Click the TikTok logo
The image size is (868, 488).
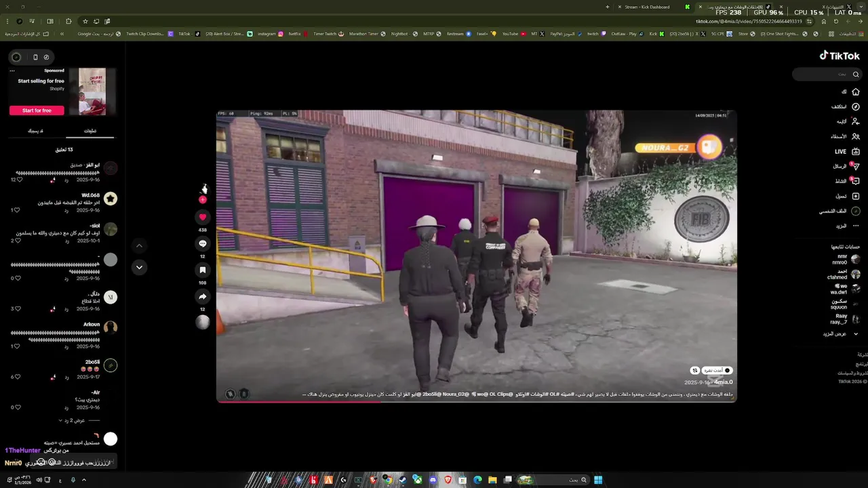point(840,56)
